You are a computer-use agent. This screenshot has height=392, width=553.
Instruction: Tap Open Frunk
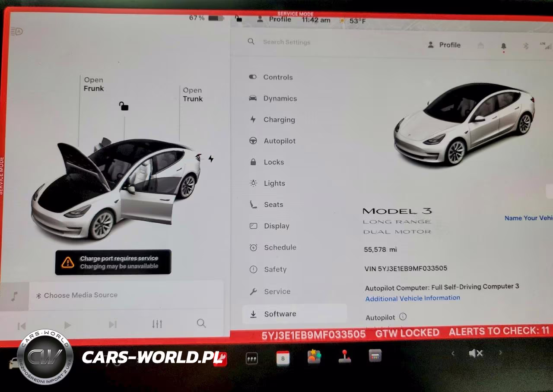tap(94, 84)
